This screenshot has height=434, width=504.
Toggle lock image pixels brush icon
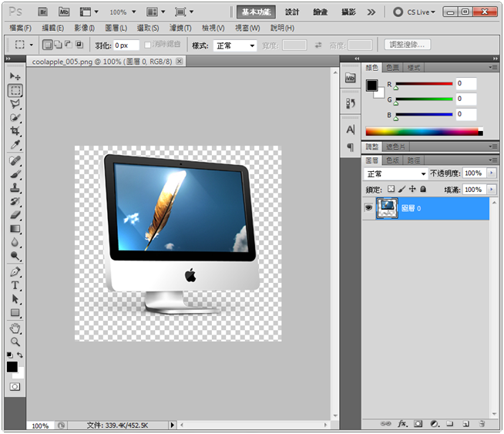click(x=402, y=189)
